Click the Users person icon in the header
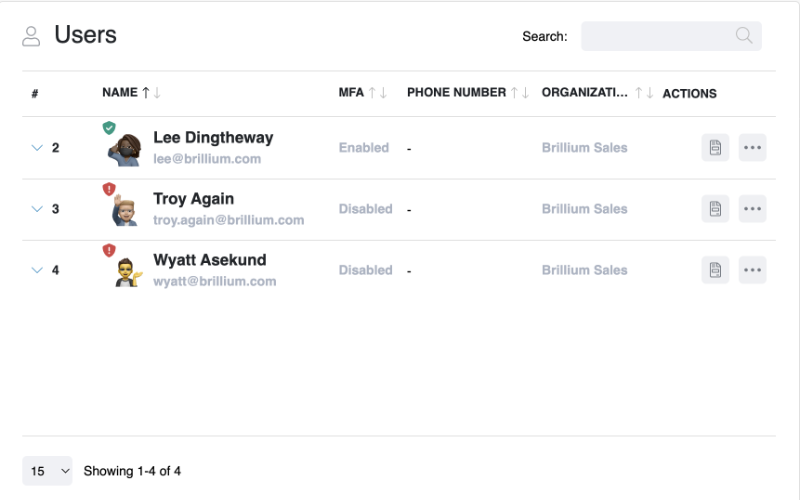This screenshot has height=500, width=800. pyautogui.click(x=31, y=36)
